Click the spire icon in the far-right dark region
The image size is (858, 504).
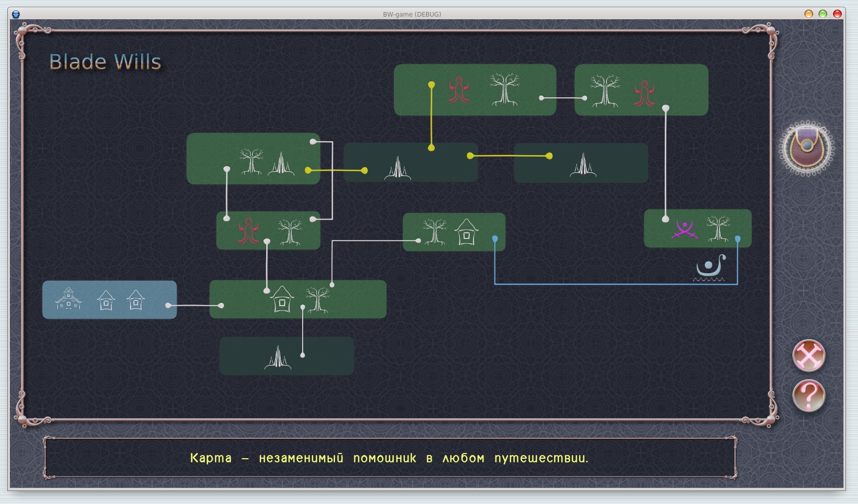tap(583, 165)
